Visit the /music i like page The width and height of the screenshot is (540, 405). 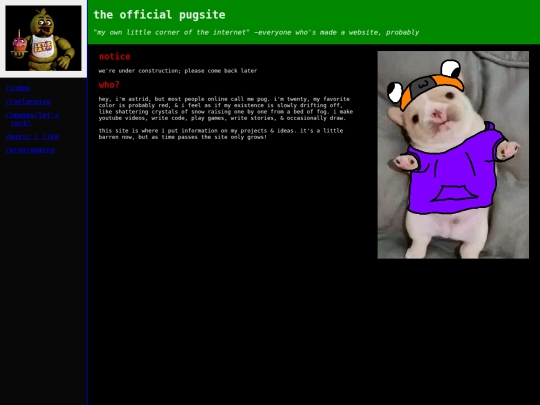[x=32, y=137]
